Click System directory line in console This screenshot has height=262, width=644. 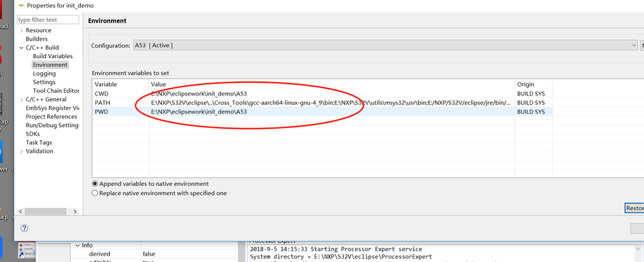(341, 257)
